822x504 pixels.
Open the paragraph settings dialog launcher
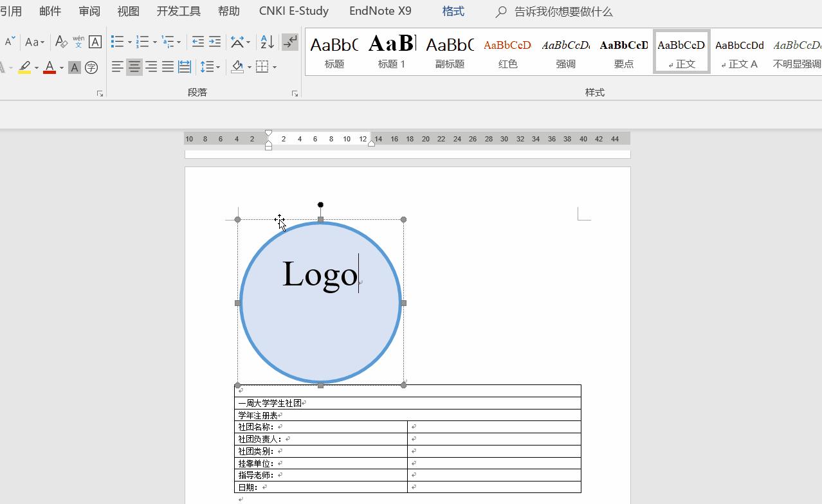point(295,93)
